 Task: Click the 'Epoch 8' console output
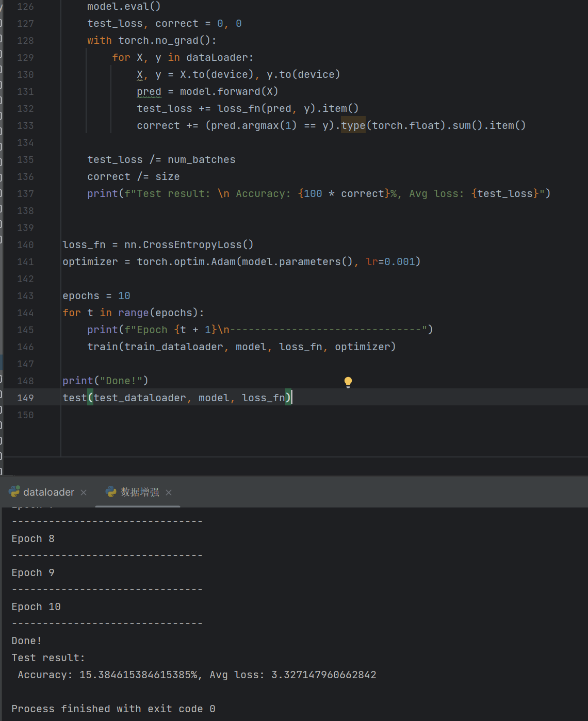(33, 538)
